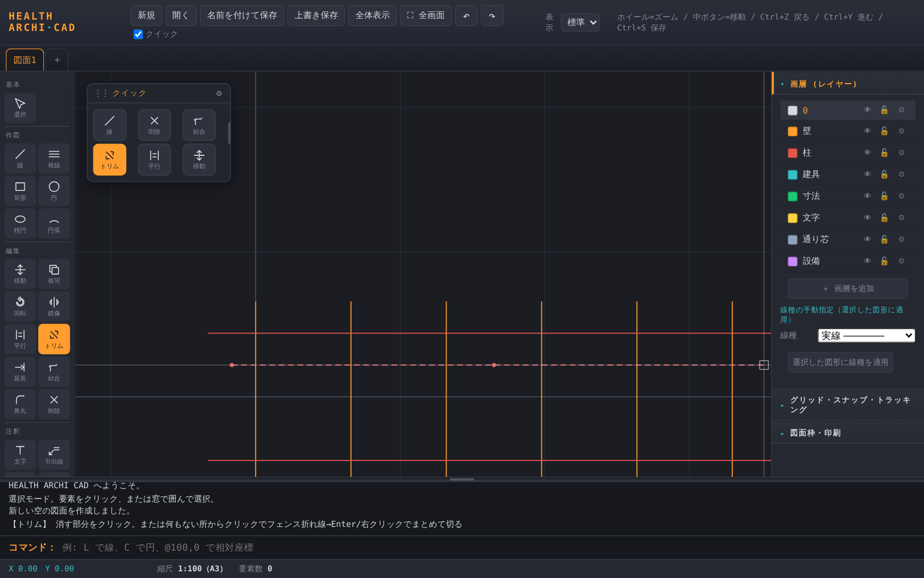Click 開く to open a file
924x578 pixels.
[181, 15]
